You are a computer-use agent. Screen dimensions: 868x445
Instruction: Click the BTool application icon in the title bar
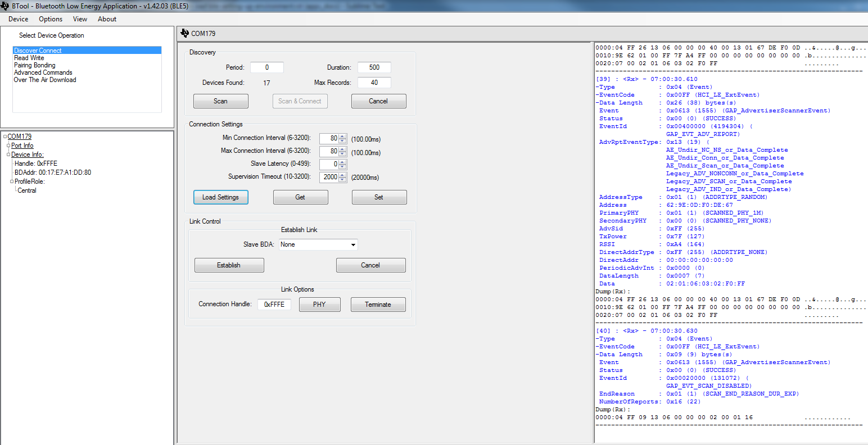(6, 6)
